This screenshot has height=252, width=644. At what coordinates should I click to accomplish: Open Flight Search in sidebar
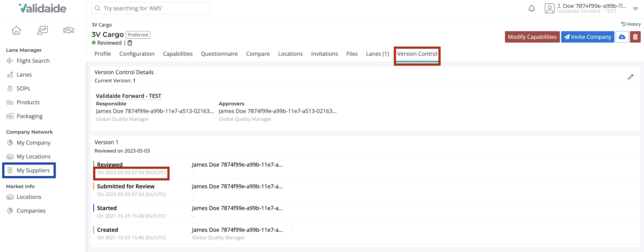pos(33,61)
